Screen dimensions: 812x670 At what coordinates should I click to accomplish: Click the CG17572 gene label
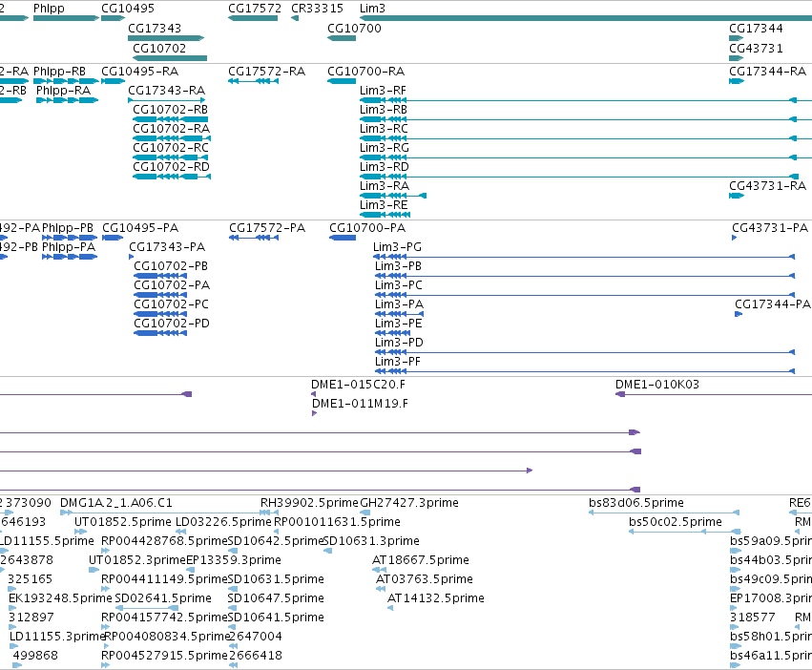coord(254,9)
